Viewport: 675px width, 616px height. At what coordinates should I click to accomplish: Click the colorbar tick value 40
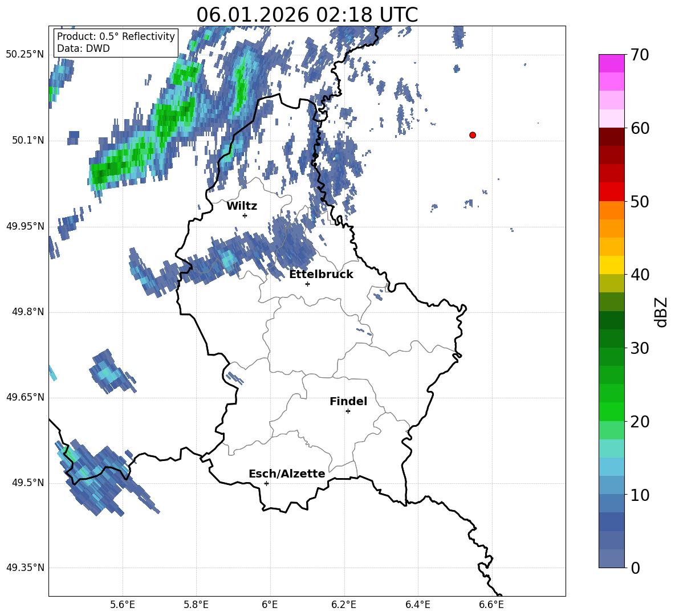(x=640, y=275)
